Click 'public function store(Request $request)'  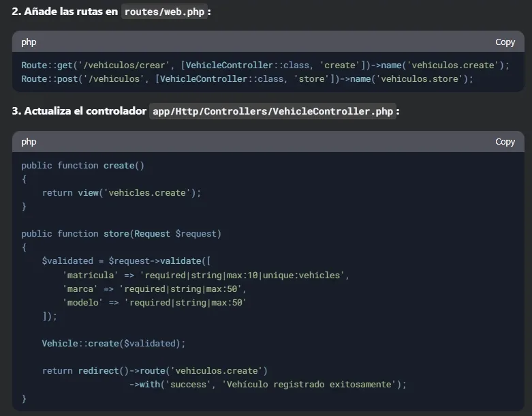[121, 234]
